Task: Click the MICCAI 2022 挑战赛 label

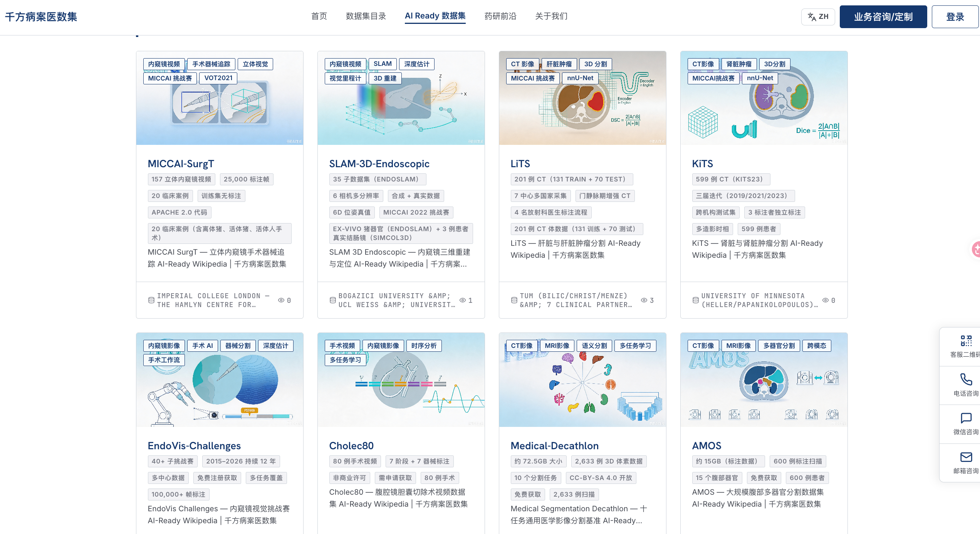Action: click(x=416, y=212)
